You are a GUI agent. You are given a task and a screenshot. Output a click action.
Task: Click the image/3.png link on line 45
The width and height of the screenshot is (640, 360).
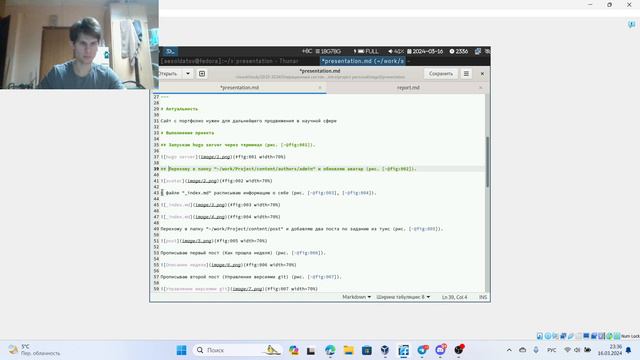click(210, 205)
